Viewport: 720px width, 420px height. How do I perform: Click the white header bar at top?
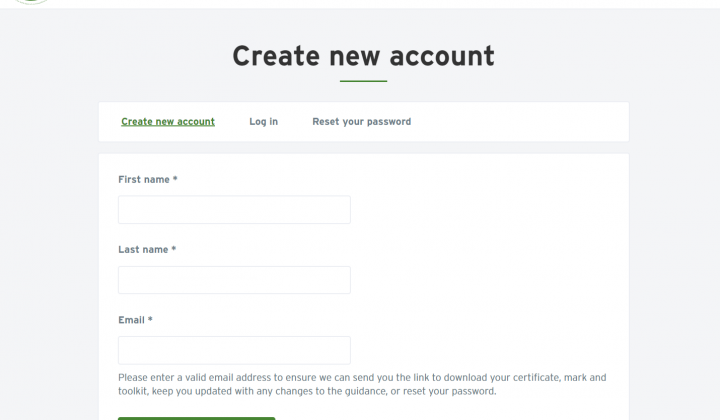coord(367,4)
